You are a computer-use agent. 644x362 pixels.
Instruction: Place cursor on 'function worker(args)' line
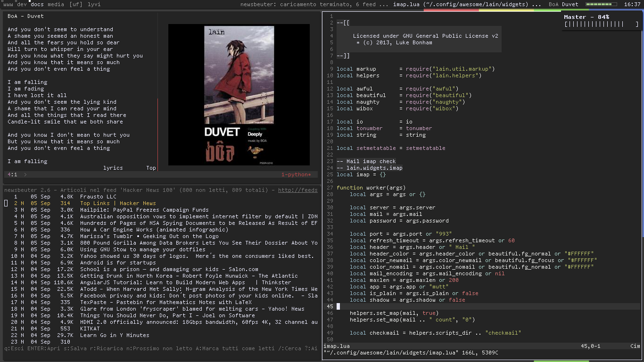(371, 188)
